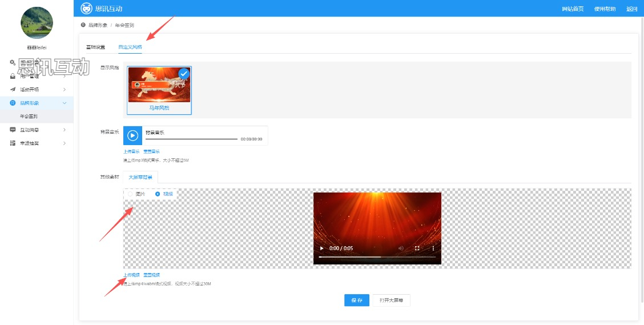
Task: Click the chat bubble 互动消息 icon
Action: (x=13, y=130)
